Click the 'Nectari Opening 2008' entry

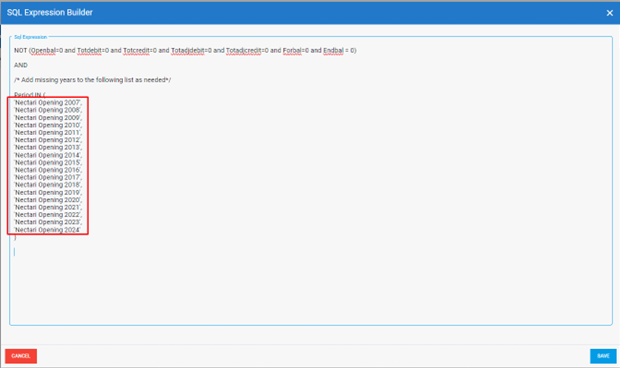pyautogui.click(x=48, y=110)
